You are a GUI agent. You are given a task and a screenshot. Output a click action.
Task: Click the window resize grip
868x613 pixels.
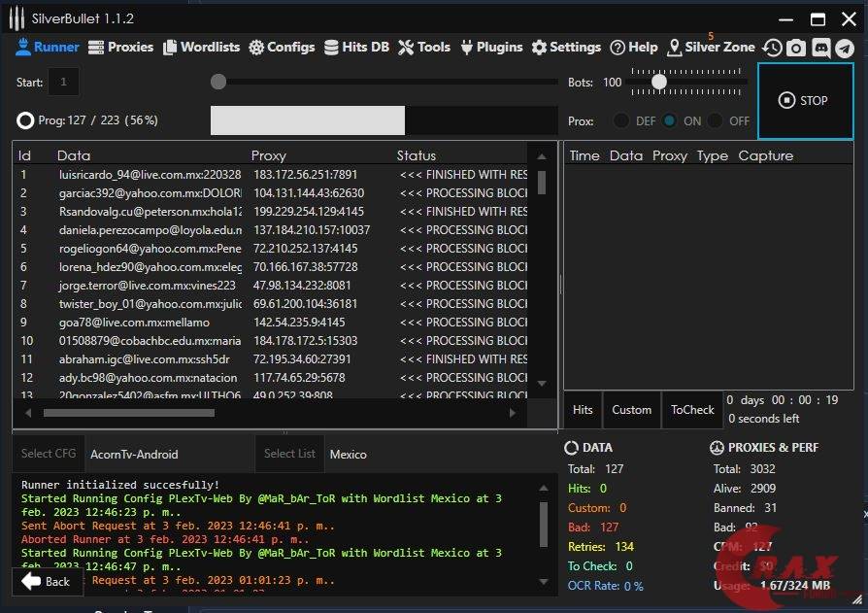point(857,599)
